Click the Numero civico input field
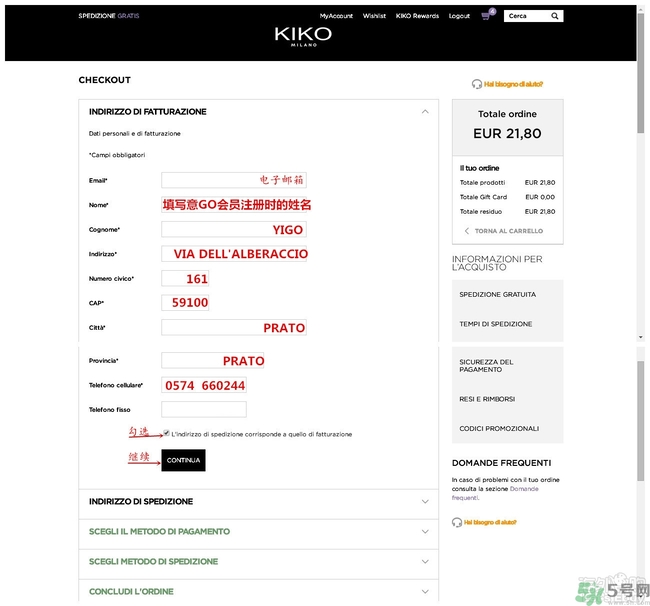Viewport: 650px width, 606px height. [185, 278]
